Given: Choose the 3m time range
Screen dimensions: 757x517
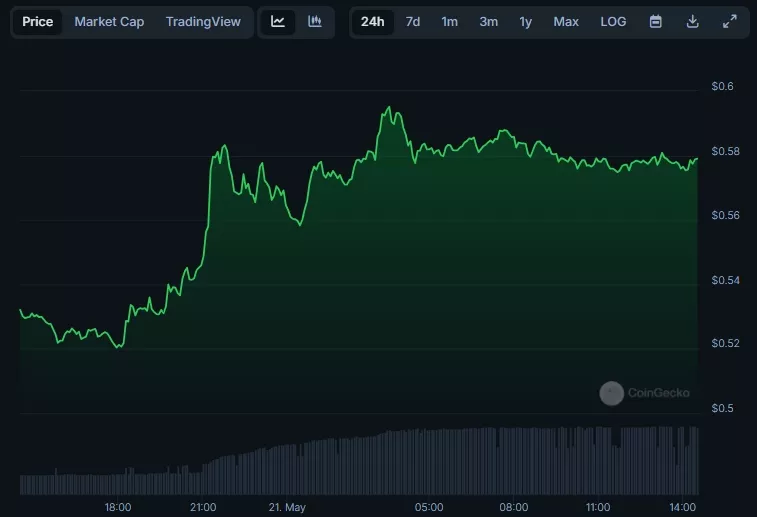Looking at the screenshot, I should [x=489, y=22].
